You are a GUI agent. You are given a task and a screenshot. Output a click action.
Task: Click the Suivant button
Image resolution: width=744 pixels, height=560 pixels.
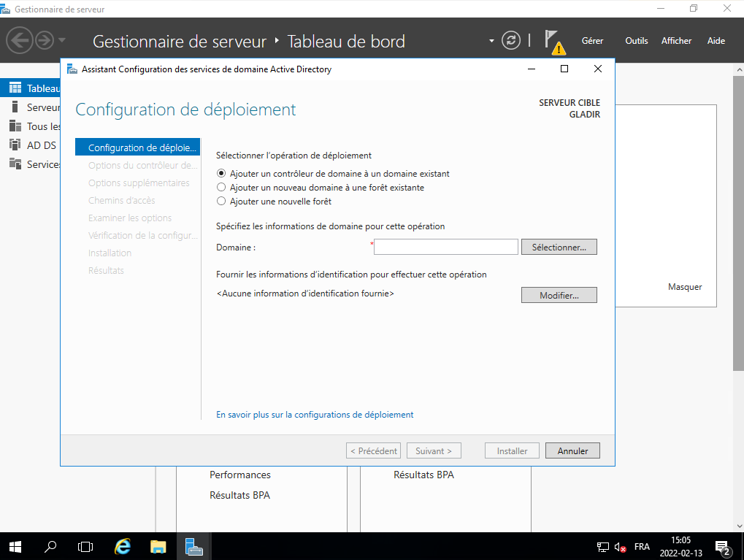434,451
